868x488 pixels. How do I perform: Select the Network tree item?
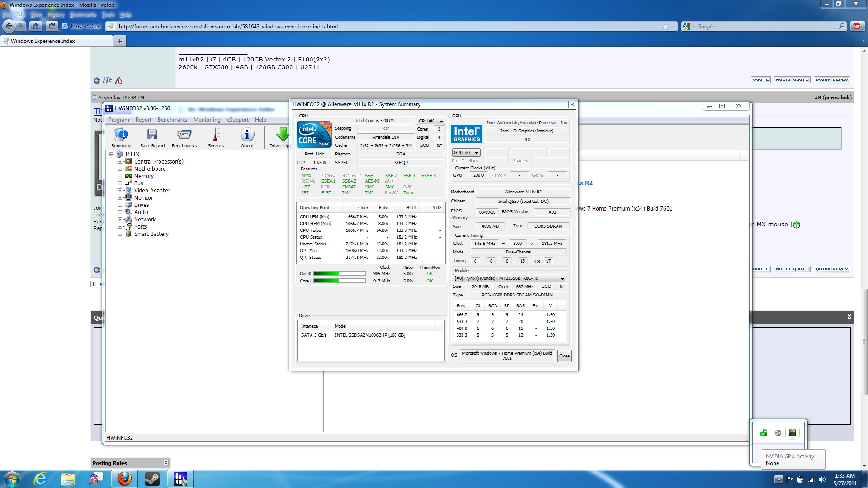pyautogui.click(x=145, y=220)
